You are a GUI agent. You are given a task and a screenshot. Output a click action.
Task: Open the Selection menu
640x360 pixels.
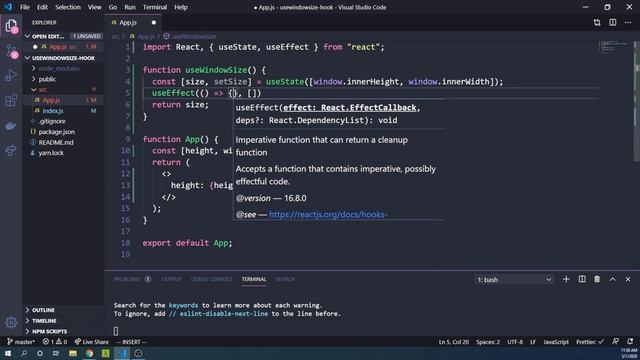click(x=68, y=7)
